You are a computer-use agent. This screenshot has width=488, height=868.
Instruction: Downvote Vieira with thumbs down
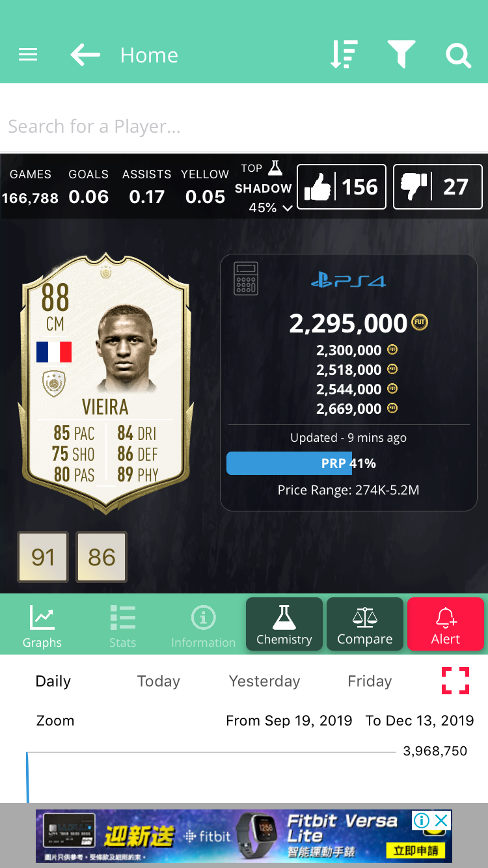(x=438, y=187)
